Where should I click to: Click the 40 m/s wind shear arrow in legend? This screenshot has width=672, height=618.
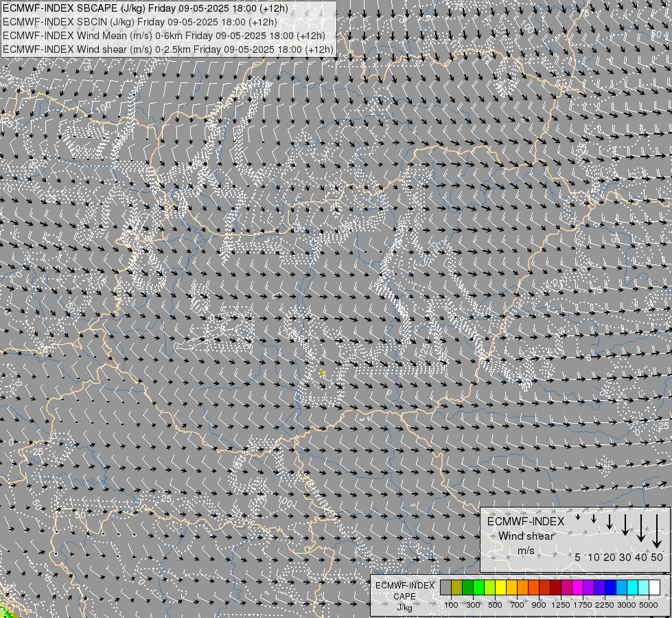click(x=640, y=528)
